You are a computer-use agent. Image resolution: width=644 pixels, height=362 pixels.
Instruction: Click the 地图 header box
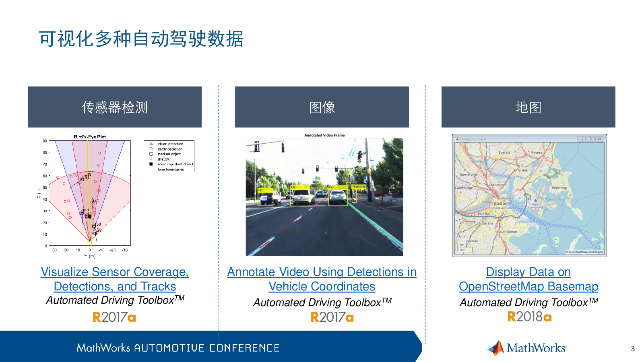coord(528,107)
